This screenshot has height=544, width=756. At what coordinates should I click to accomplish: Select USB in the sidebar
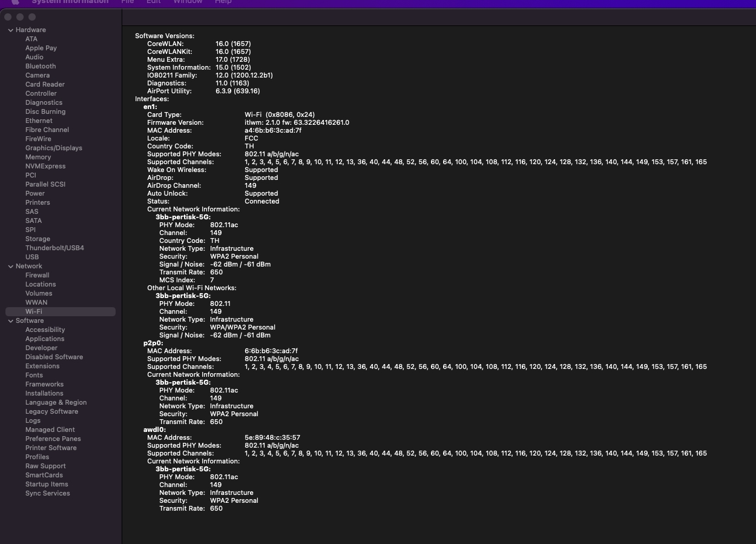point(32,257)
